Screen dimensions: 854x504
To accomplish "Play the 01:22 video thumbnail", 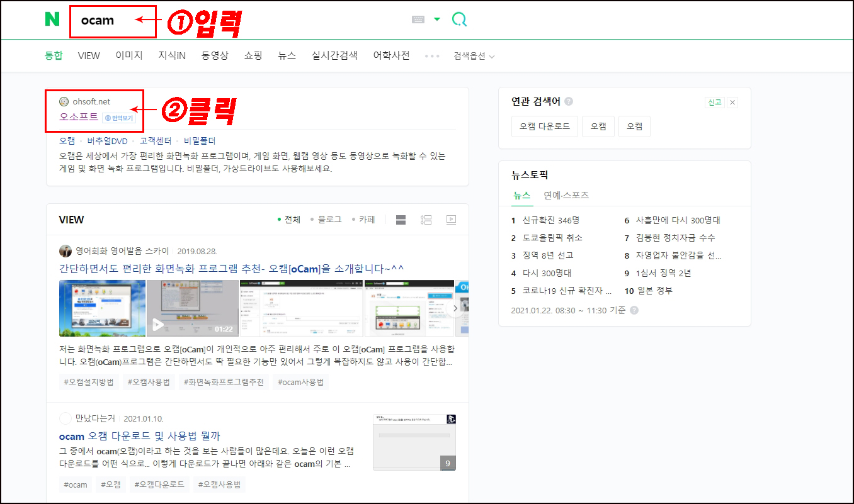I will pyautogui.click(x=193, y=308).
